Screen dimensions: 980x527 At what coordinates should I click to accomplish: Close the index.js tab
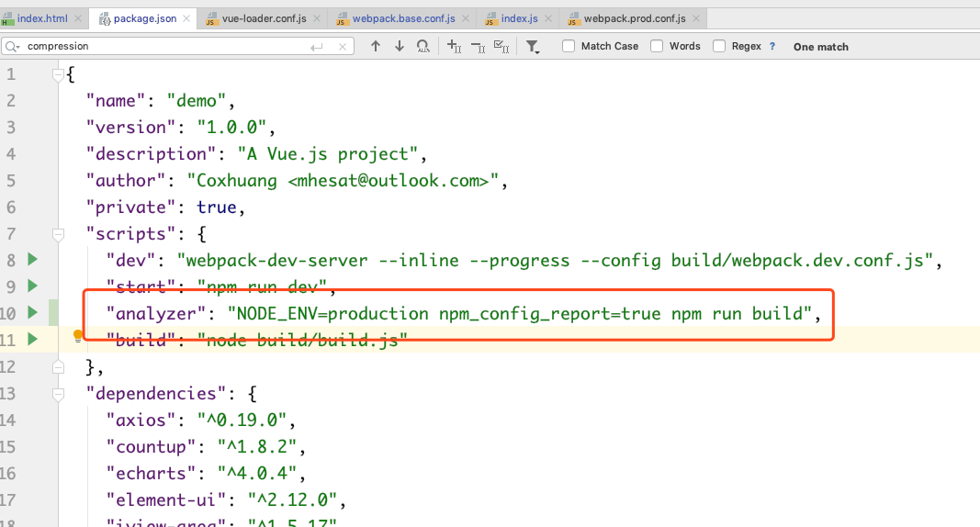[x=548, y=18]
